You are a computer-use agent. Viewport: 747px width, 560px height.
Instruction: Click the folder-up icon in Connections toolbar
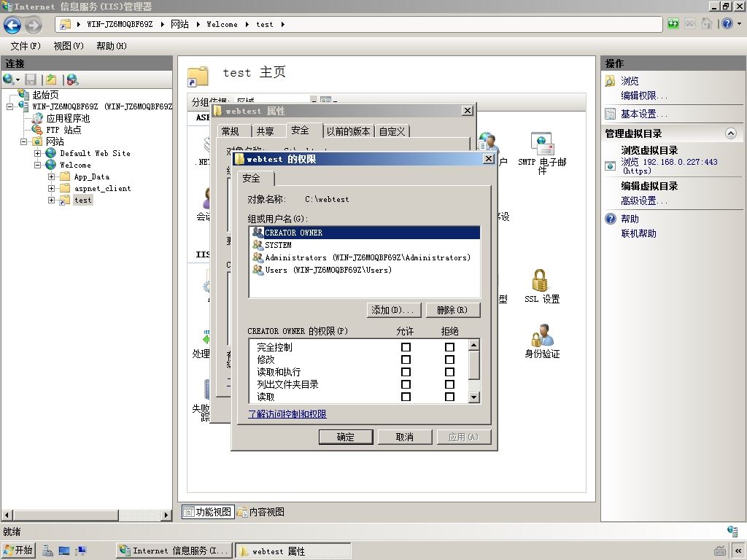(x=51, y=79)
